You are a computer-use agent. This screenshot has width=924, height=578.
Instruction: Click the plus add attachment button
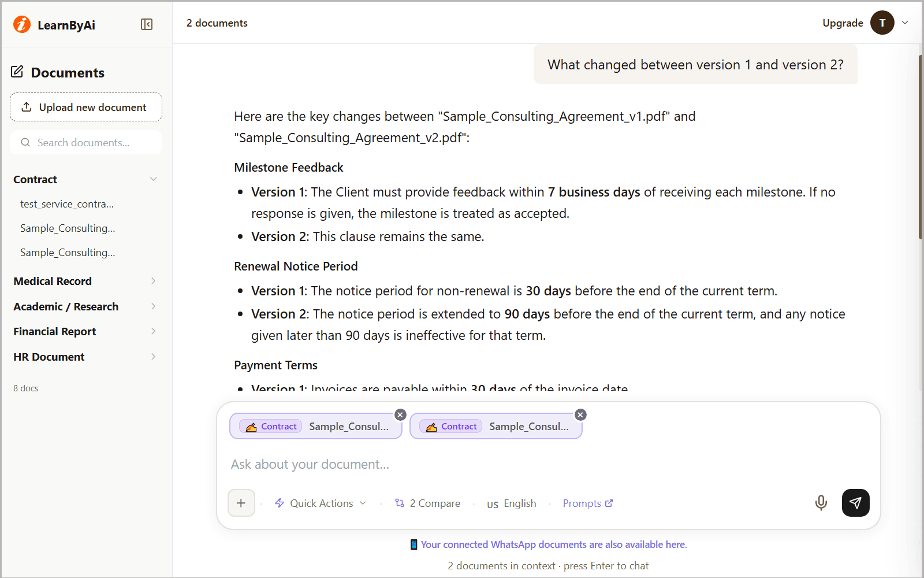click(x=241, y=503)
